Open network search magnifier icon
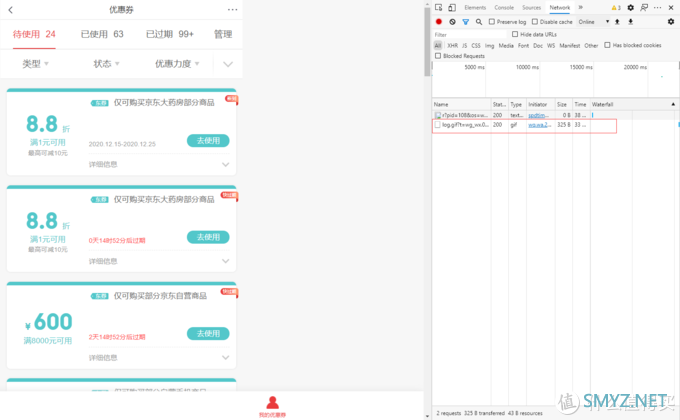The height and width of the screenshot is (420, 680). pyautogui.click(x=479, y=22)
